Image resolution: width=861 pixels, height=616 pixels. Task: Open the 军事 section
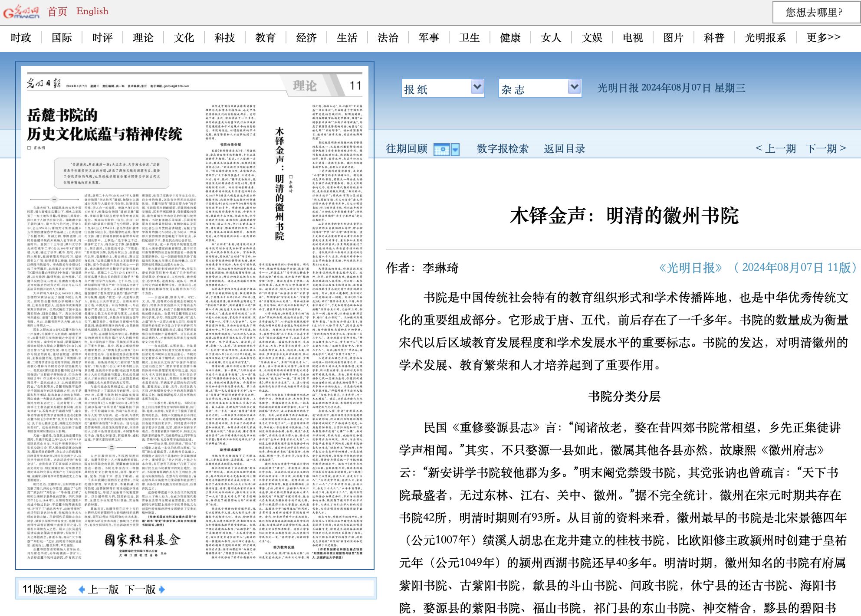pyautogui.click(x=429, y=38)
